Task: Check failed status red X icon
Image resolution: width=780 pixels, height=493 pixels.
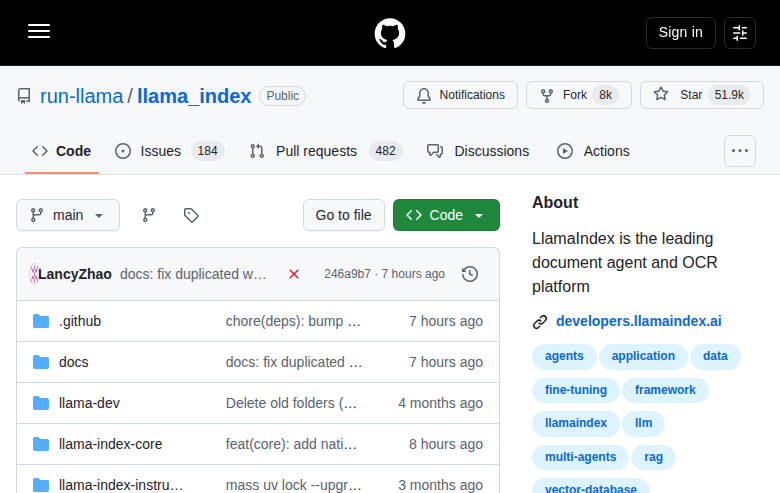Action: (x=293, y=274)
